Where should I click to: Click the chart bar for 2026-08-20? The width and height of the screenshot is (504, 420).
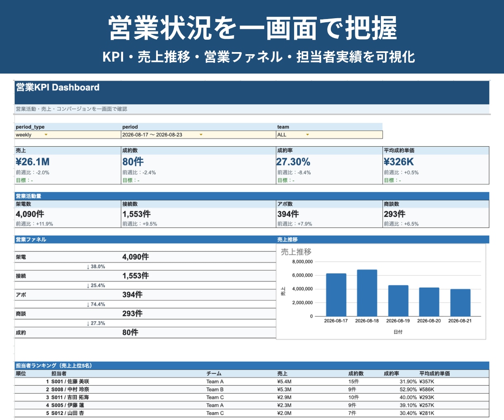click(x=429, y=302)
